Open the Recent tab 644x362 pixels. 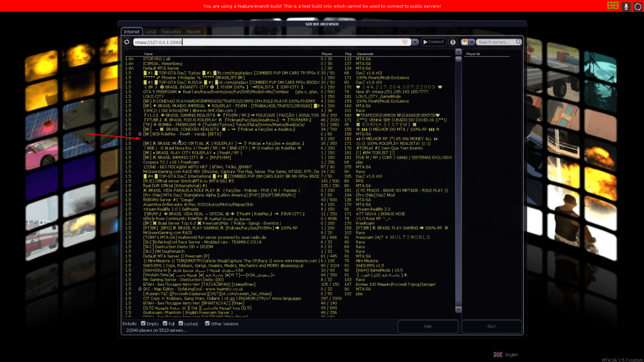[x=193, y=32]
